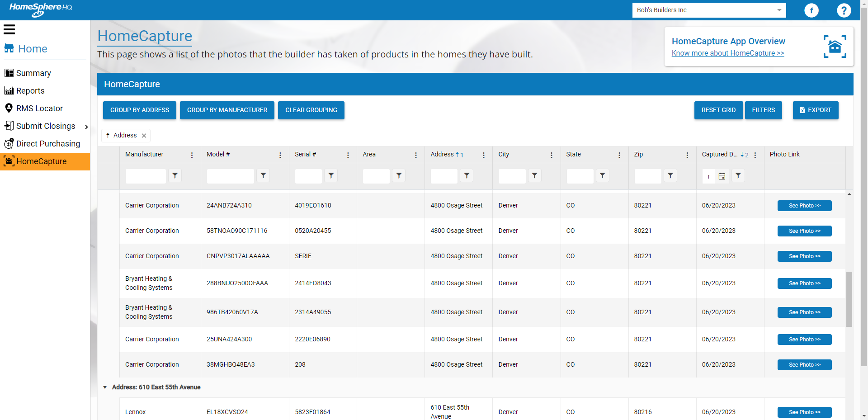Open Serial # column menu dots
Image resolution: width=868 pixels, height=420 pixels.
click(x=348, y=155)
